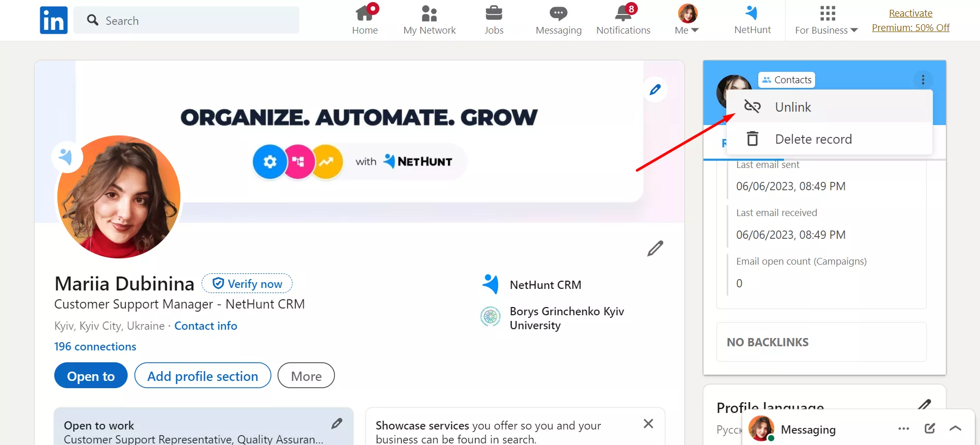Open NetHunt CRM company link
980x445 pixels.
(532, 285)
